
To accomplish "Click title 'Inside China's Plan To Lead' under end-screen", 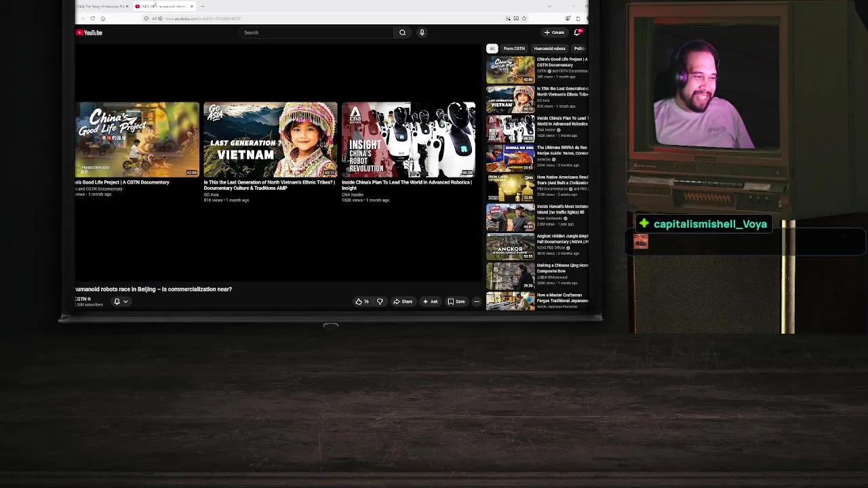I will pyautogui.click(x=407, y=185).
